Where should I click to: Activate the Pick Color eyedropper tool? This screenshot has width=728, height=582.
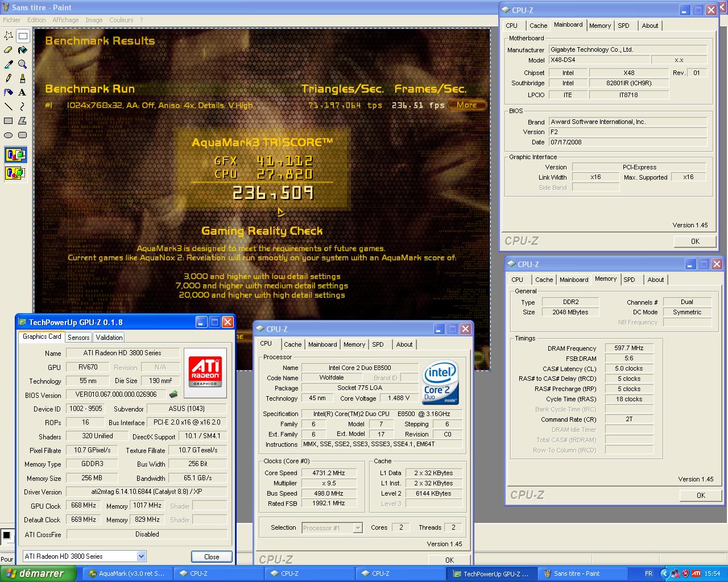click(9, 64)
